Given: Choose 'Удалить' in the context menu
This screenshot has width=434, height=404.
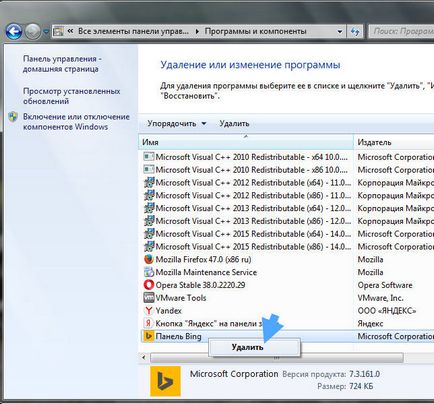Looking at the screenshot, I should point(255,347).
